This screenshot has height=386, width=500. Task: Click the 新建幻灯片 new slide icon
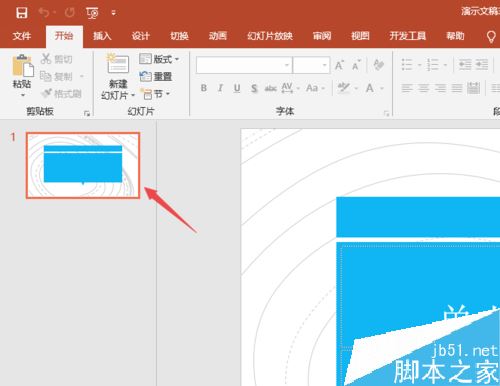click(118, 64)
